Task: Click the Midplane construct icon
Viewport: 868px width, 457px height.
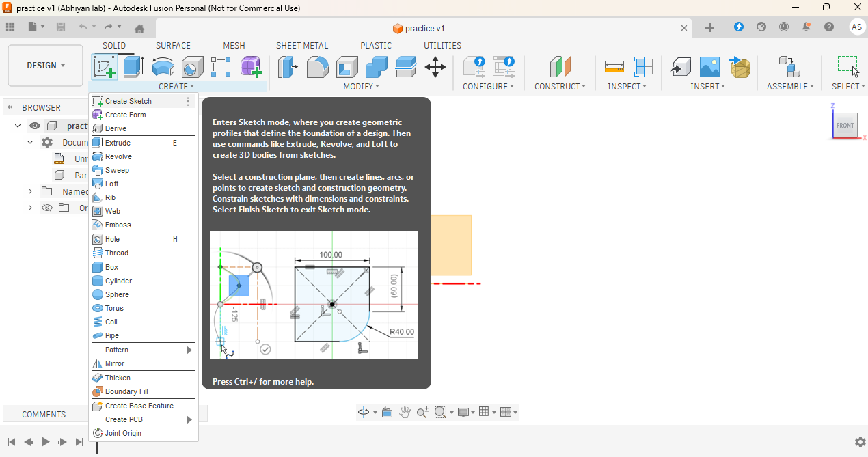Action: point(560,67)
